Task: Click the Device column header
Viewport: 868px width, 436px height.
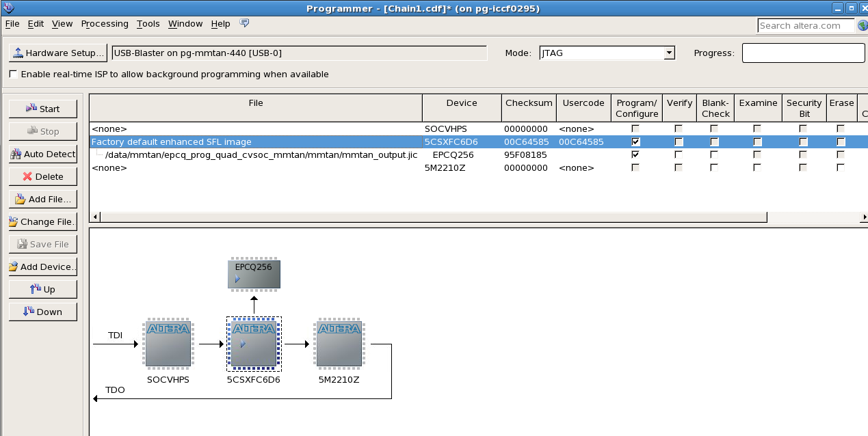Action: click(462, 108)
